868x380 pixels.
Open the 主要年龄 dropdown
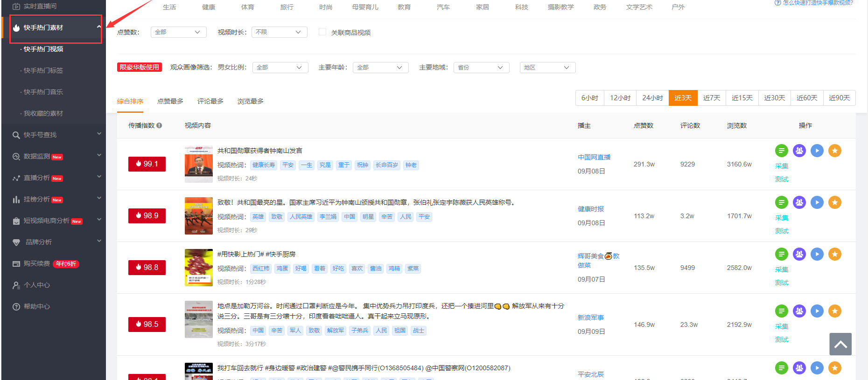coord(381,68)
